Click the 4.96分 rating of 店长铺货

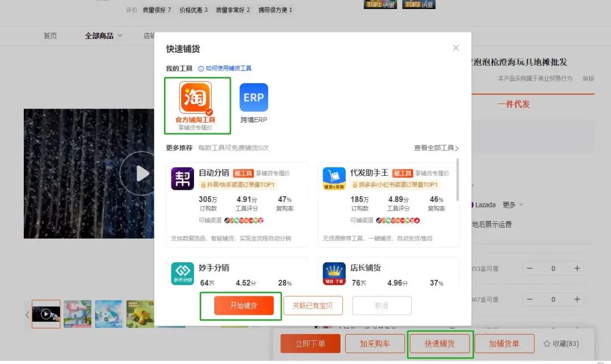(x=398, y=283)
